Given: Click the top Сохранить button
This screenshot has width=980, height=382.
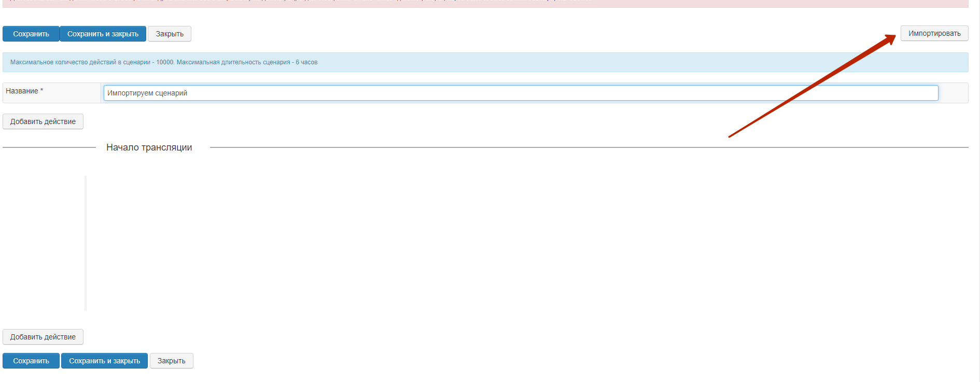Looking at the screenshot, I should (31, 34).
